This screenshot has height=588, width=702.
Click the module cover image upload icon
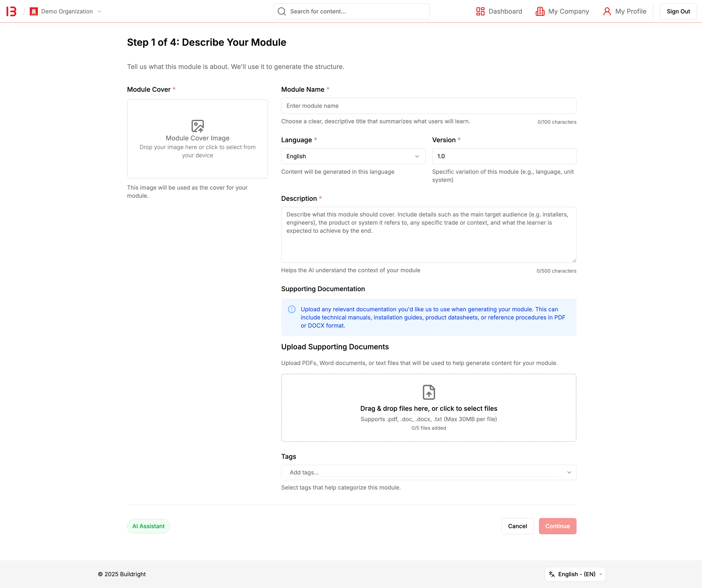click(197, 126)
